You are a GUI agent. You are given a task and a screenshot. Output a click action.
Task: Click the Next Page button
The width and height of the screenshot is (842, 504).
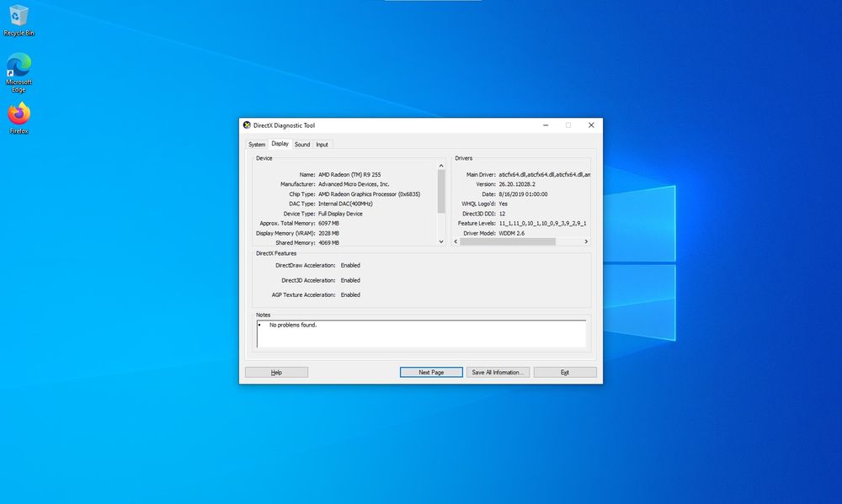click(431, 372)
